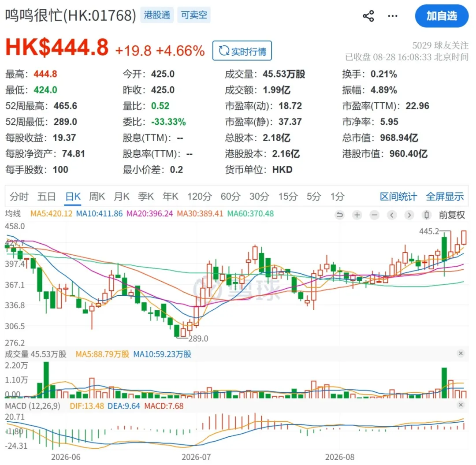Image resolution: width=476 pixels, height=465 pixels.
Task: Click the 委比 -33.33% value
Action: pos(168,122)
